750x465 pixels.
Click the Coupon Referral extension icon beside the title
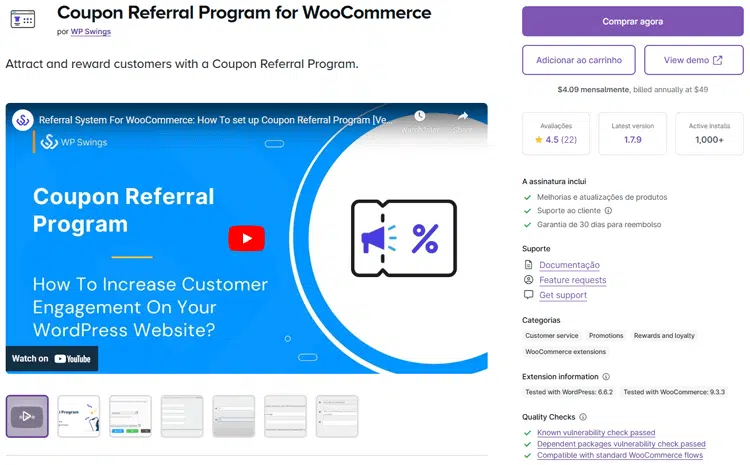click(22, 19)
